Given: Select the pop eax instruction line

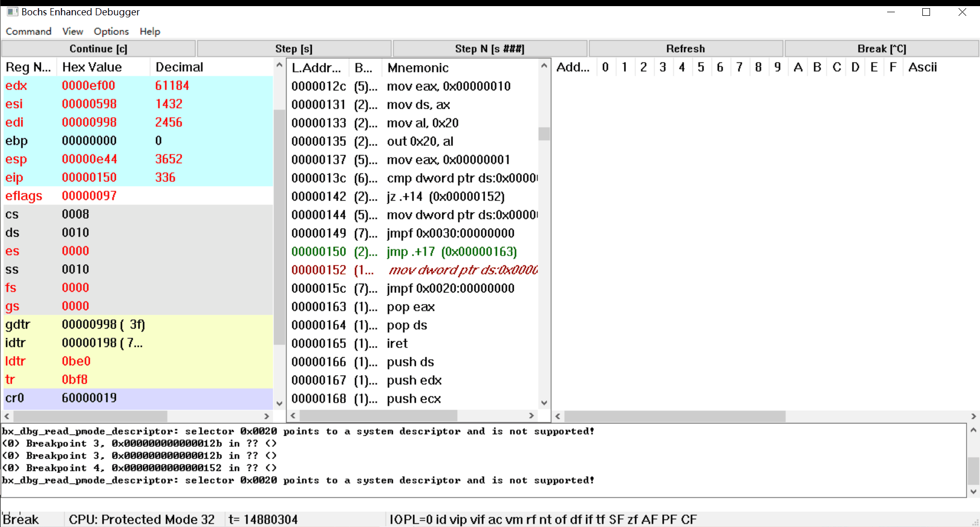Looking at the screenshot, I should coord(403,307).
